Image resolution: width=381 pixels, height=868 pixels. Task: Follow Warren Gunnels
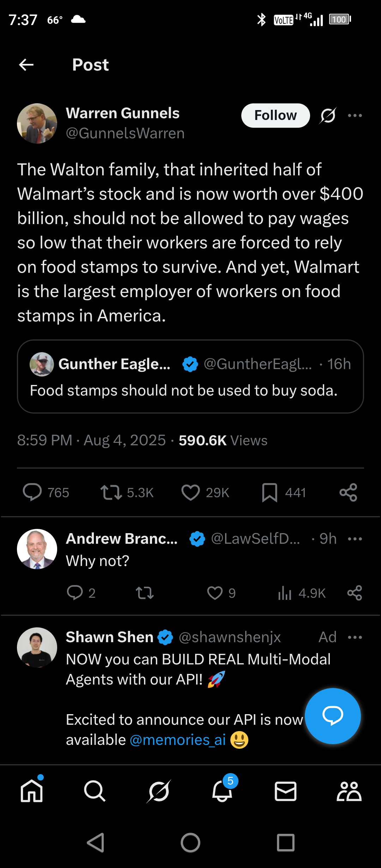point(275,115)
